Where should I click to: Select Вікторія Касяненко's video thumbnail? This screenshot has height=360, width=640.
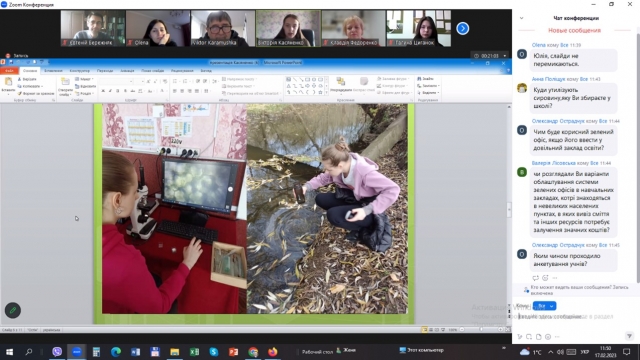(288, 29)
